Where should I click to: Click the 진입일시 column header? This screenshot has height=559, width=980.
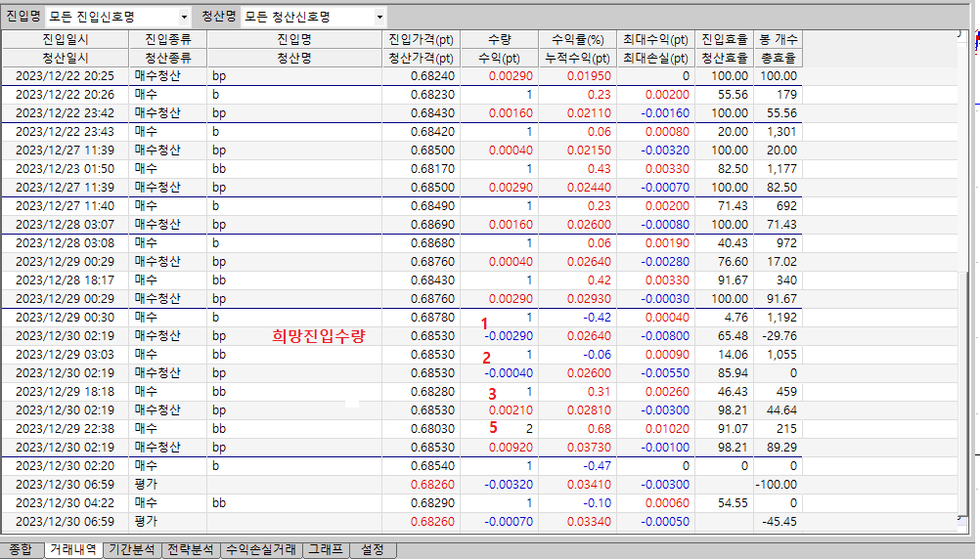(x=65, y=39)
